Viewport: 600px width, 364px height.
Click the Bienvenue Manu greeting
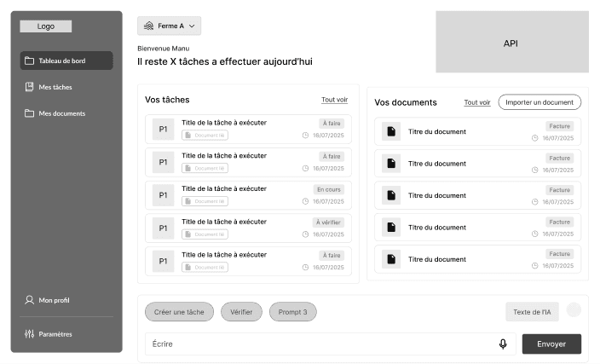[164, 49]
